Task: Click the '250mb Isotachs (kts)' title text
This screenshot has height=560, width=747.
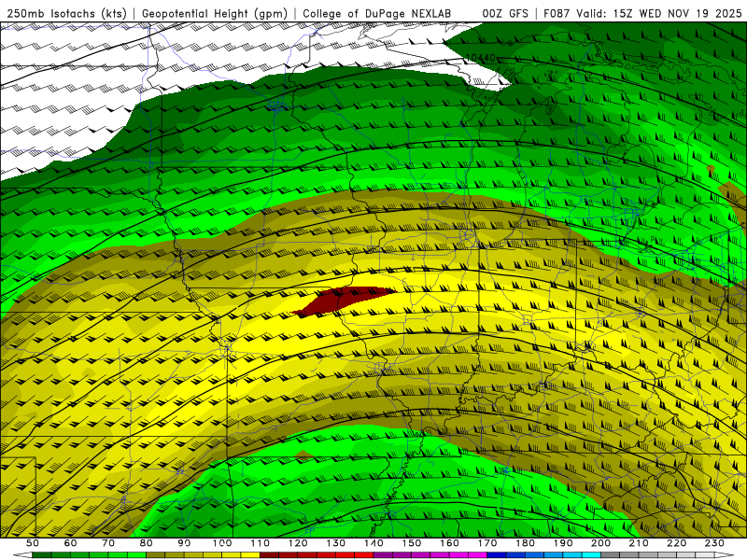Action: click(x=67, y=13)
